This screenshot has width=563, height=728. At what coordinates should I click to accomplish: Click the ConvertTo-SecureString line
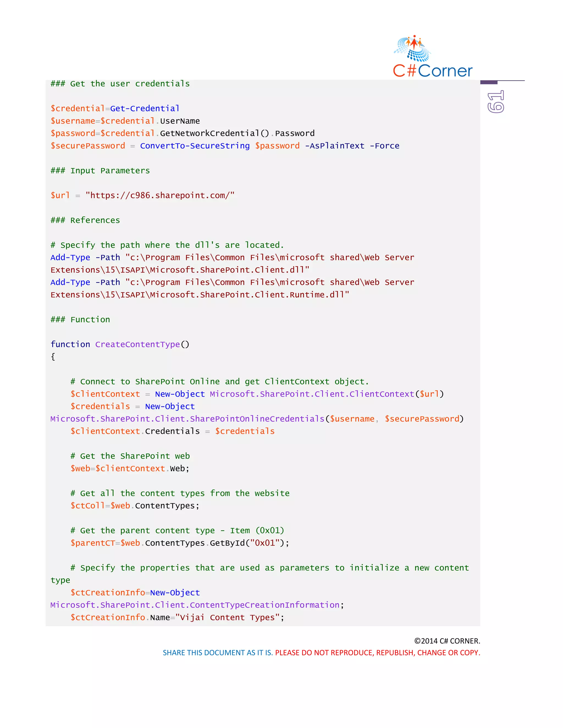[225, 146]
